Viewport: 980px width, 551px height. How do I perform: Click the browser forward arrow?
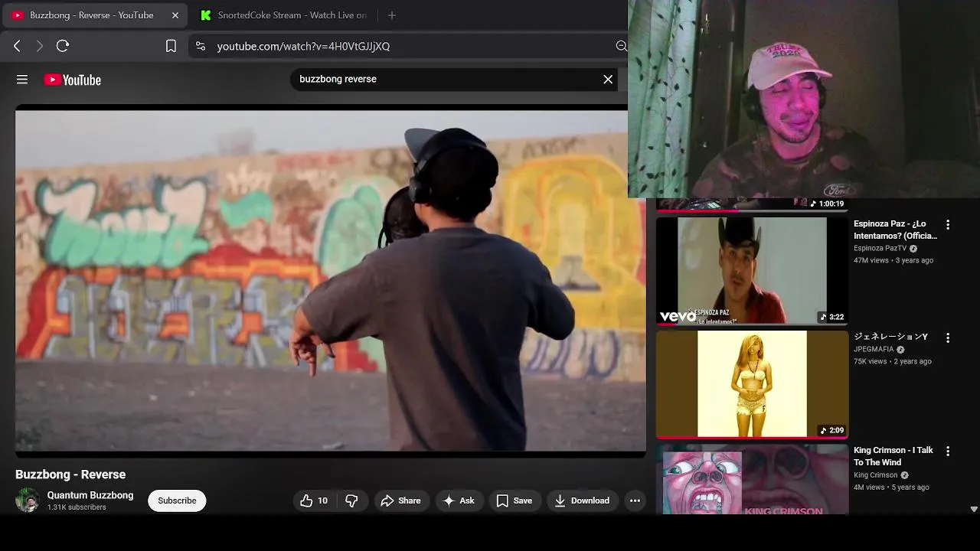pos(40,46)
